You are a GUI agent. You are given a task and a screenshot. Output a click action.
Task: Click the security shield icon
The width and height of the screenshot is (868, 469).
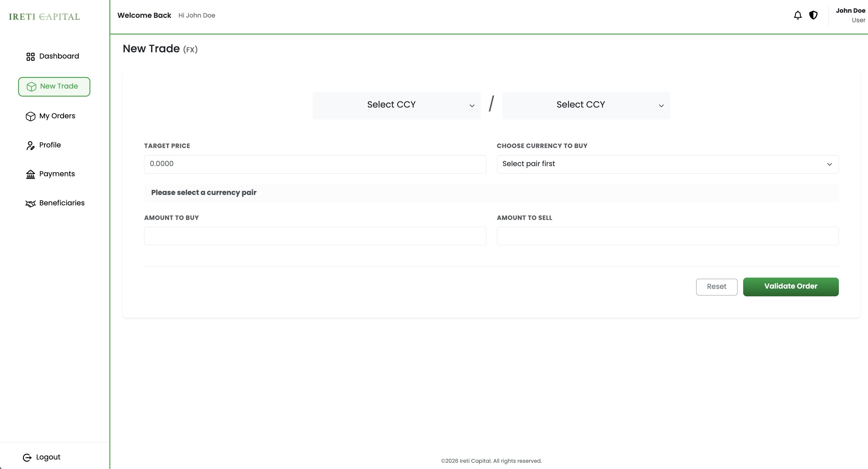(x=813, y=15)
